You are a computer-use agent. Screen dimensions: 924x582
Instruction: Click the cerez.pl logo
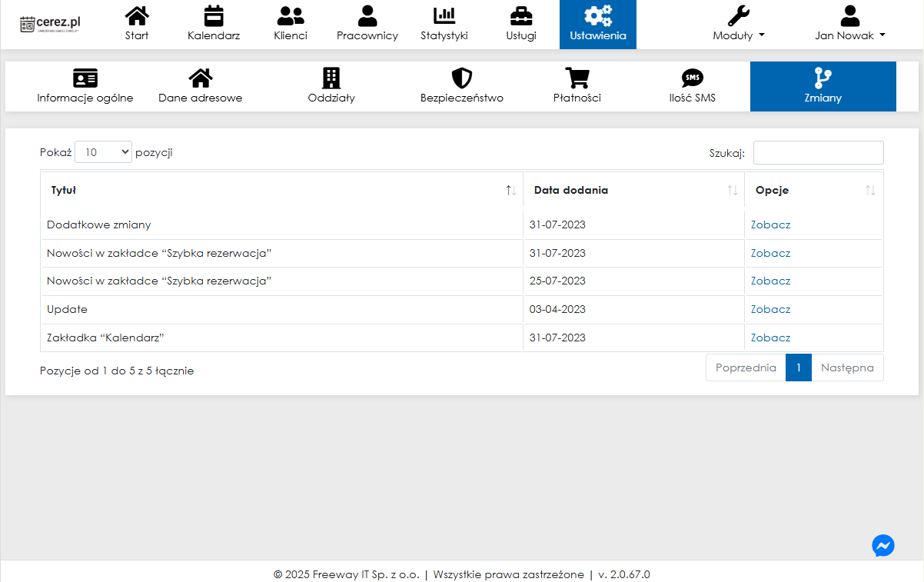pos(51,24)
